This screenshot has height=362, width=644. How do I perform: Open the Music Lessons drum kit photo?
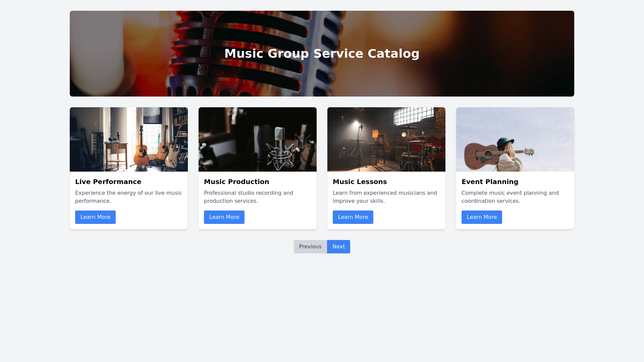(x=386, y=139)
